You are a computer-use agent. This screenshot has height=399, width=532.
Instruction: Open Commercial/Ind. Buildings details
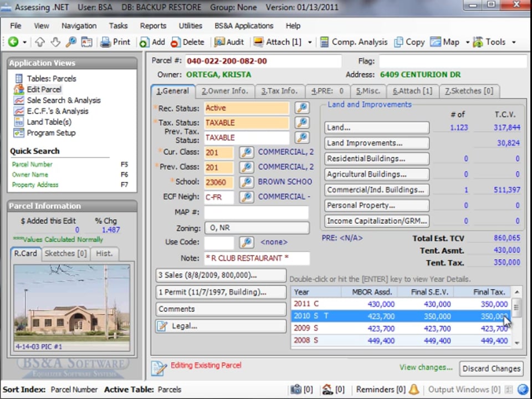point(377,190)
